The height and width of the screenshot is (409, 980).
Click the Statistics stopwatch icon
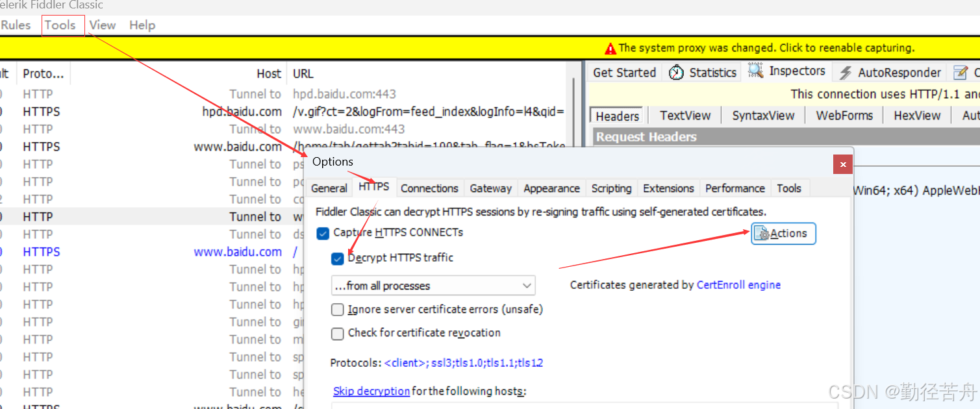(677, 72)
